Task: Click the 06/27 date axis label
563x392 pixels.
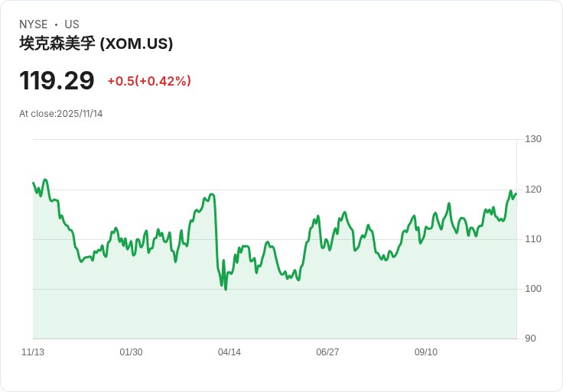Action: click(x=327, y=352)
